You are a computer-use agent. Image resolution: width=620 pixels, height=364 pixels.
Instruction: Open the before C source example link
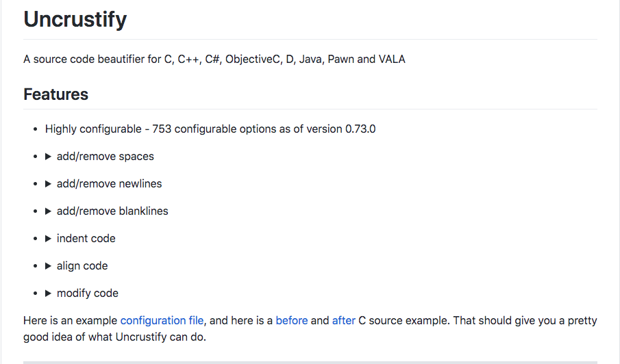(x=292, y=320)
